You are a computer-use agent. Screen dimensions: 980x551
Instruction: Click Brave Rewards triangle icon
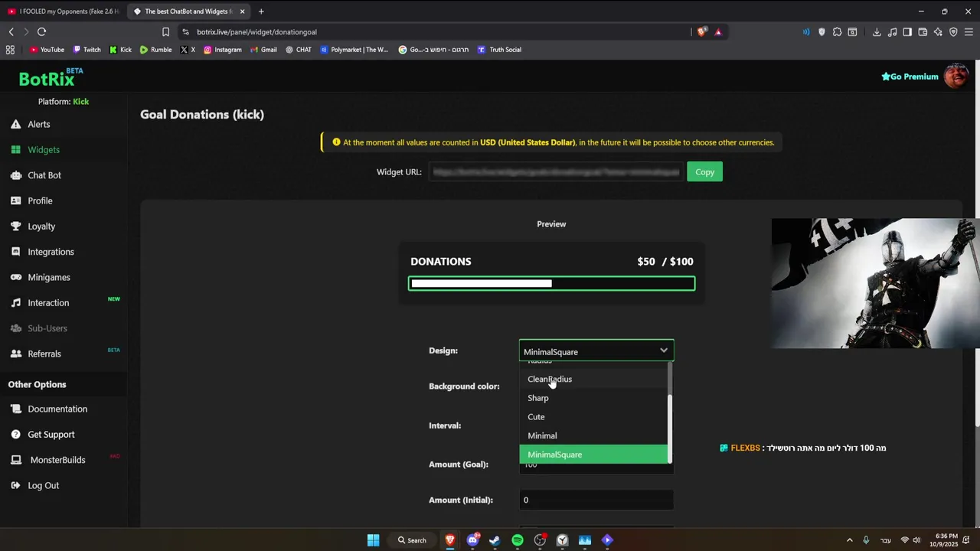pyautogui.click(x=718, y=32)
